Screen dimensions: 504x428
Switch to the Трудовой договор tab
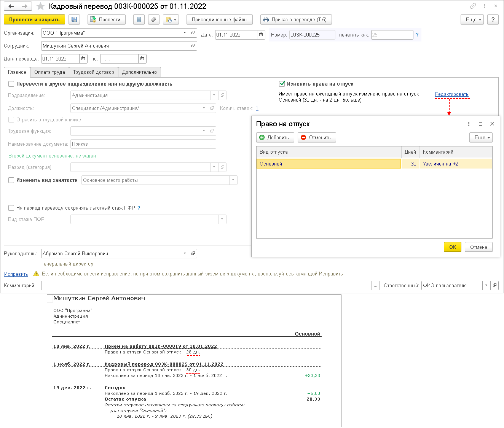(x=94, y=72)
